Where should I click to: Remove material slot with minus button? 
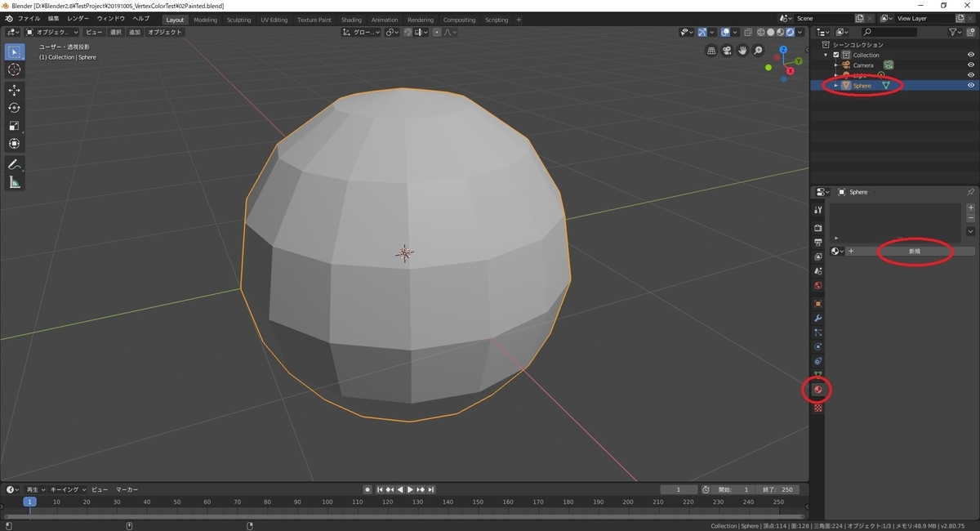(970, 218)
